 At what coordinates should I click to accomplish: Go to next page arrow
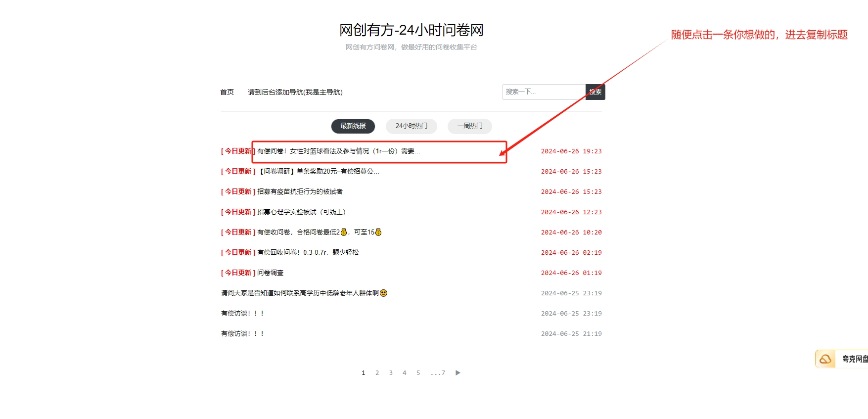click(457, 372)
